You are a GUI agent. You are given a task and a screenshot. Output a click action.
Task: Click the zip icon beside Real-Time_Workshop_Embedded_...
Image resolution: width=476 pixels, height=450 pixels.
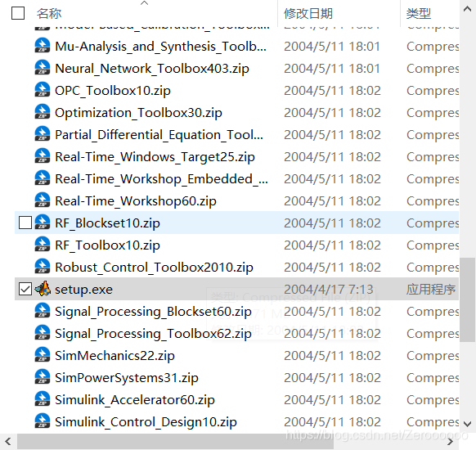43,178
